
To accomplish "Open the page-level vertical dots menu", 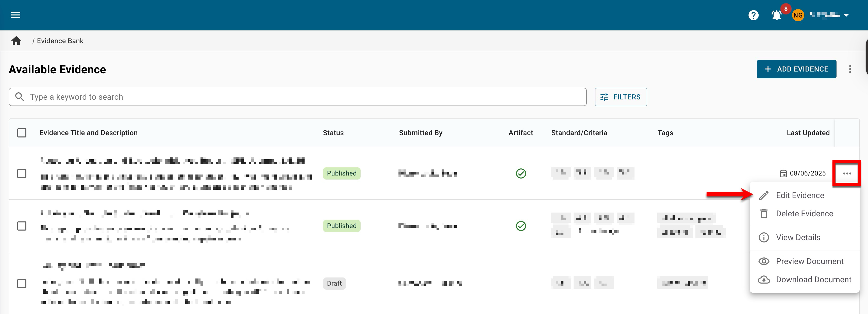I will click(x=850, y=69).
